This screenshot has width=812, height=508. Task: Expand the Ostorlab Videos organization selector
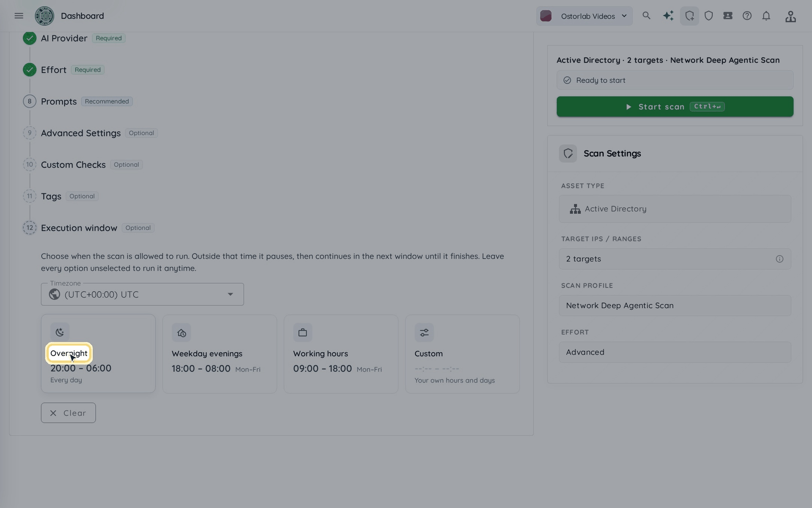[x=584, y=16]
